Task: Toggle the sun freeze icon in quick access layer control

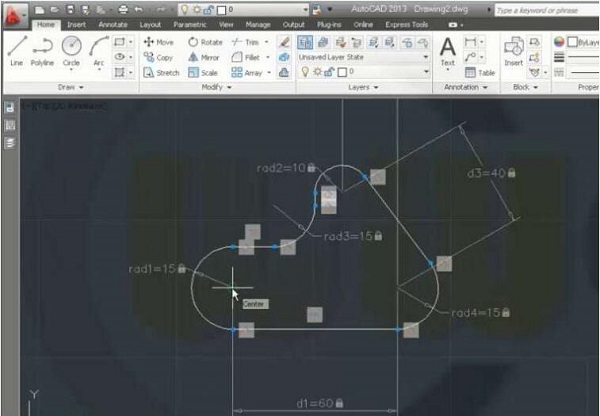Action: 197,10
